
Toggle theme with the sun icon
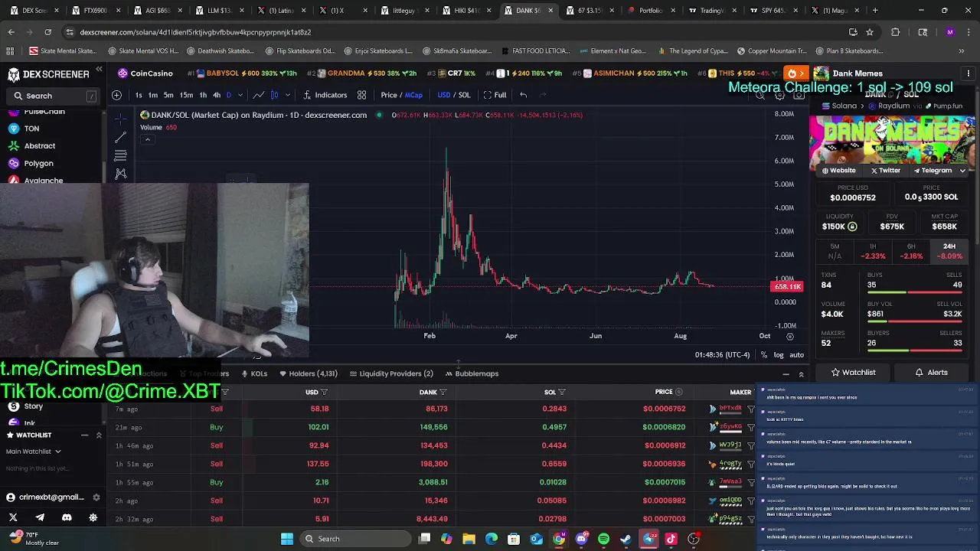coord(93,518)
